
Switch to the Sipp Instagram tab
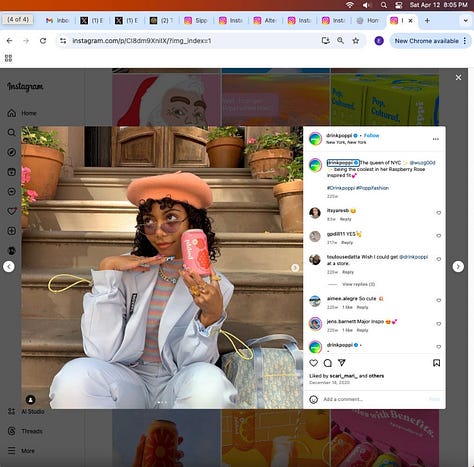click(197, 21)
